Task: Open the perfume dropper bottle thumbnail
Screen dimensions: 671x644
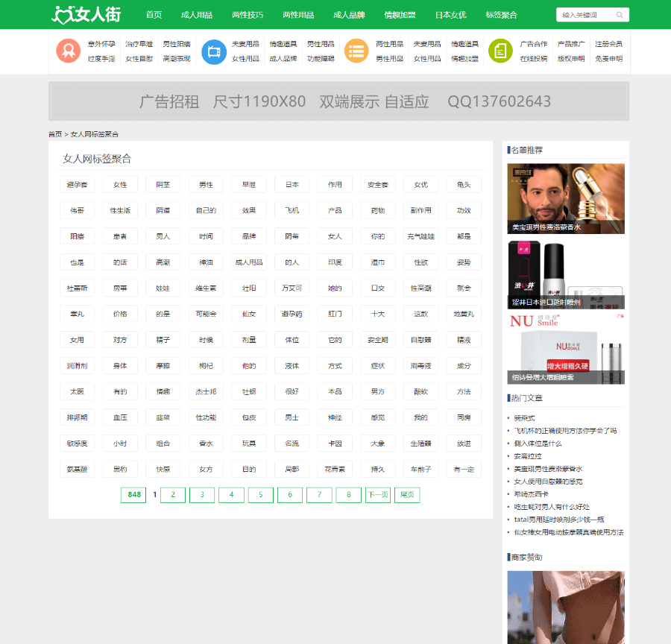Action: (x=566, y=198)
